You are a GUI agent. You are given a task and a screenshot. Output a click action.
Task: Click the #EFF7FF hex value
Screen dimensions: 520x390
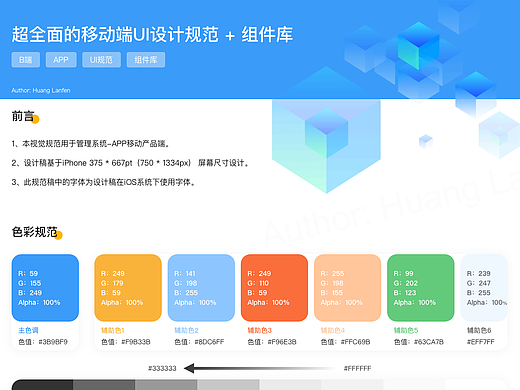pyautogui.click(x=481, y=342)
